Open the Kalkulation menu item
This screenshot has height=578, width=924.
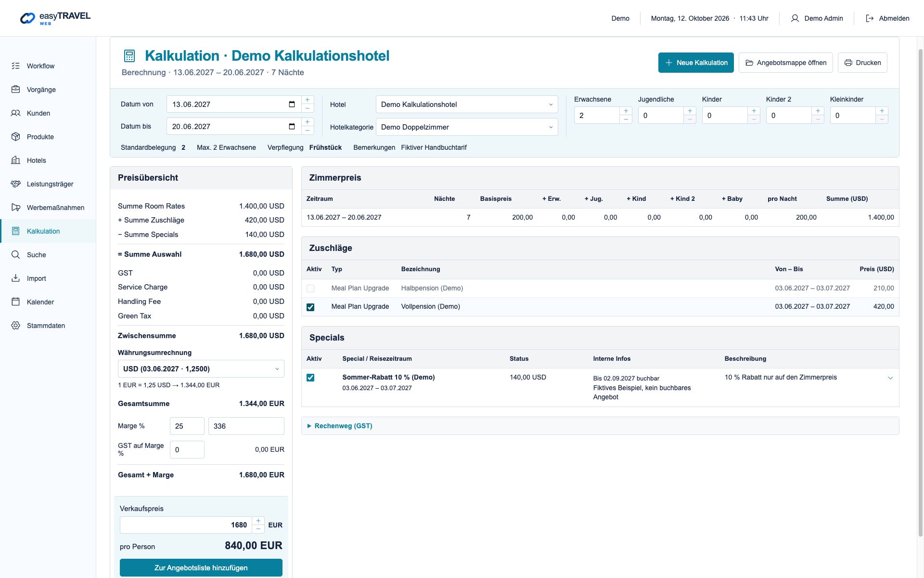(x=48, y=231)
